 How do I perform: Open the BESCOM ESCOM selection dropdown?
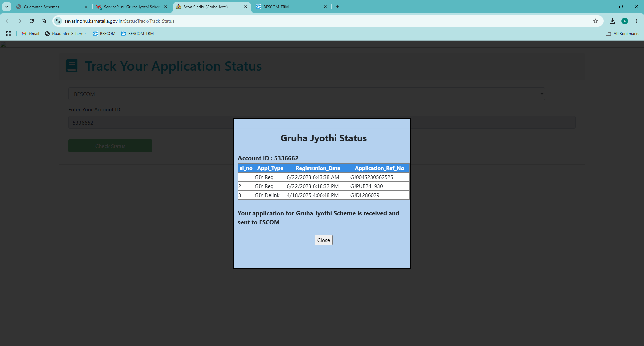point(307,94)
